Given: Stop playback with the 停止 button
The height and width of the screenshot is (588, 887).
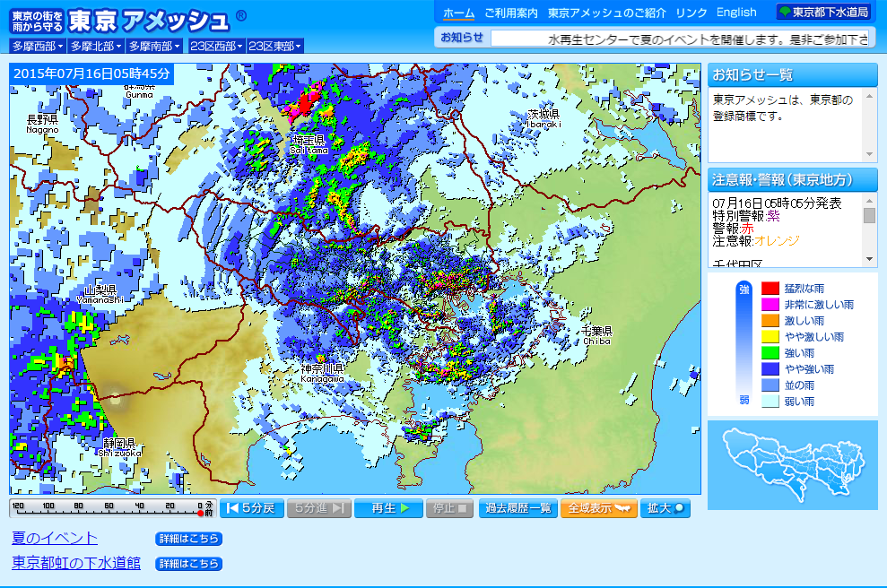Looking at the screenshot, I should click(449, 508).
